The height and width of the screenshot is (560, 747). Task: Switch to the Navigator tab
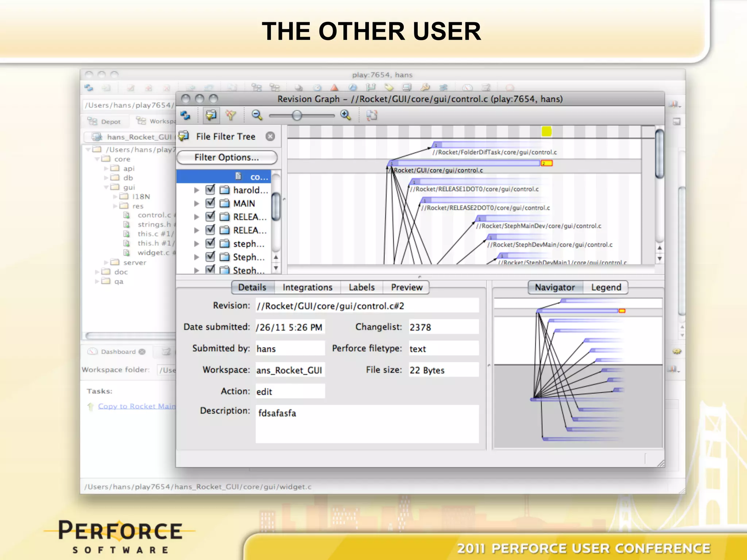555,287
